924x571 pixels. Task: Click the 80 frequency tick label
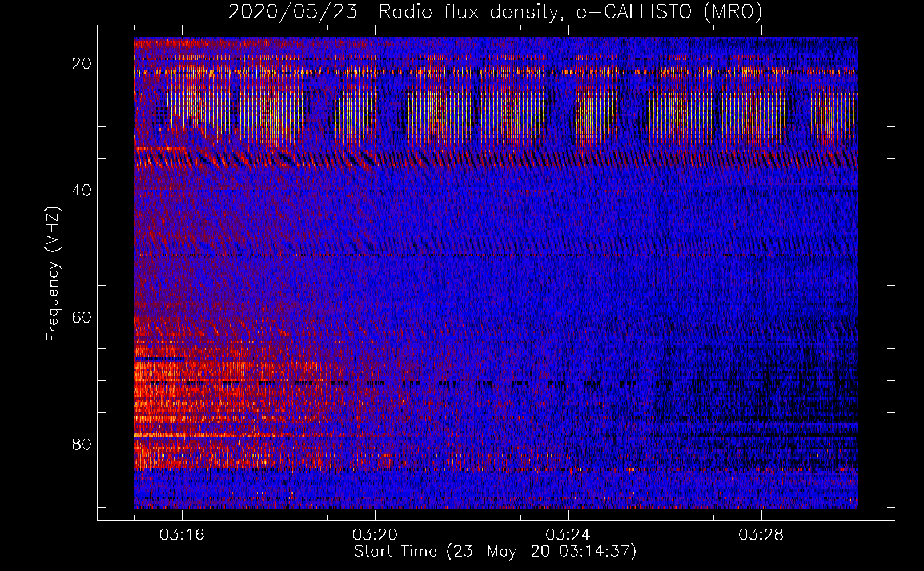(x=82, y=444)
